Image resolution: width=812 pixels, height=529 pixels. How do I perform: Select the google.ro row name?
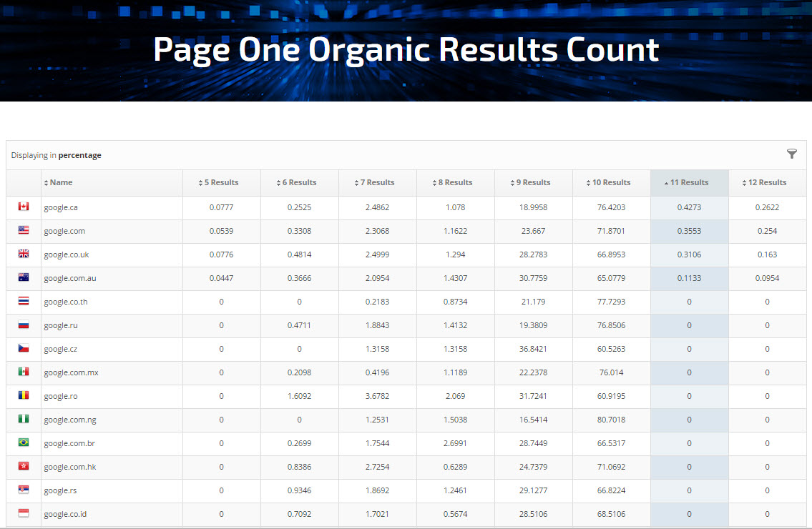(x=61, y=396)
